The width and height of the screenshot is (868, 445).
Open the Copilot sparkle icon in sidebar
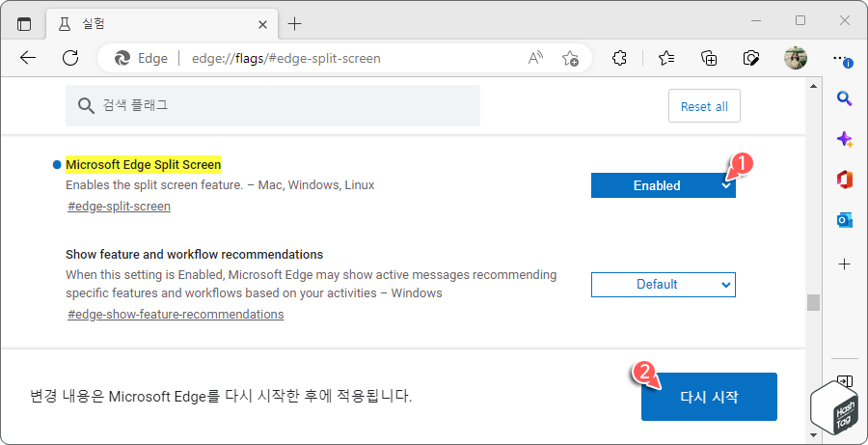click(x=844, y=139)
